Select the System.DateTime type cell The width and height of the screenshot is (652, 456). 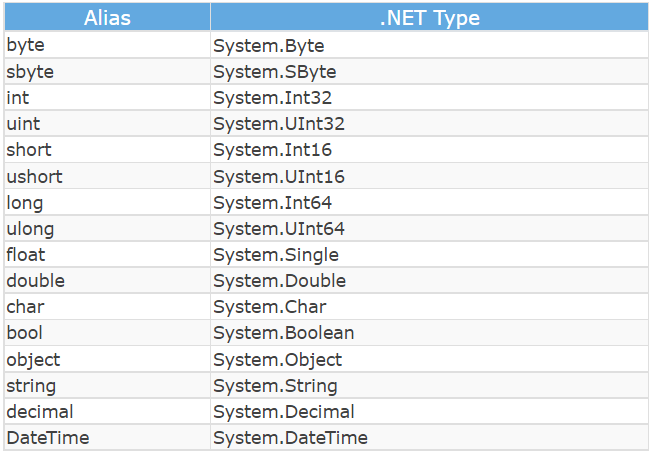tap(430, 437)
